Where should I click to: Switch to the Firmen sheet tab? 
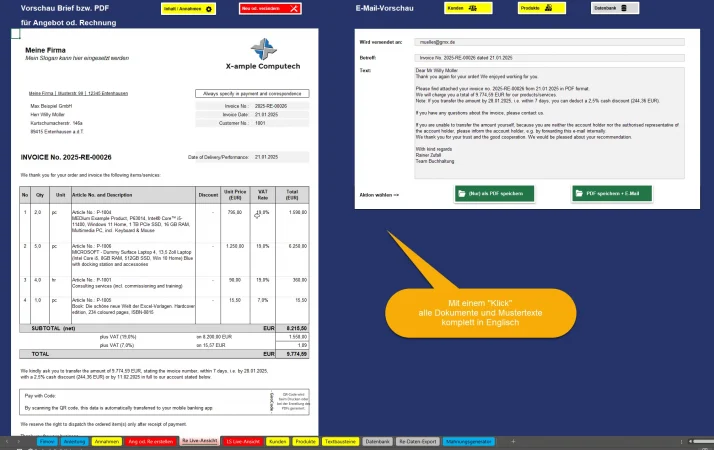coord(46,440)
